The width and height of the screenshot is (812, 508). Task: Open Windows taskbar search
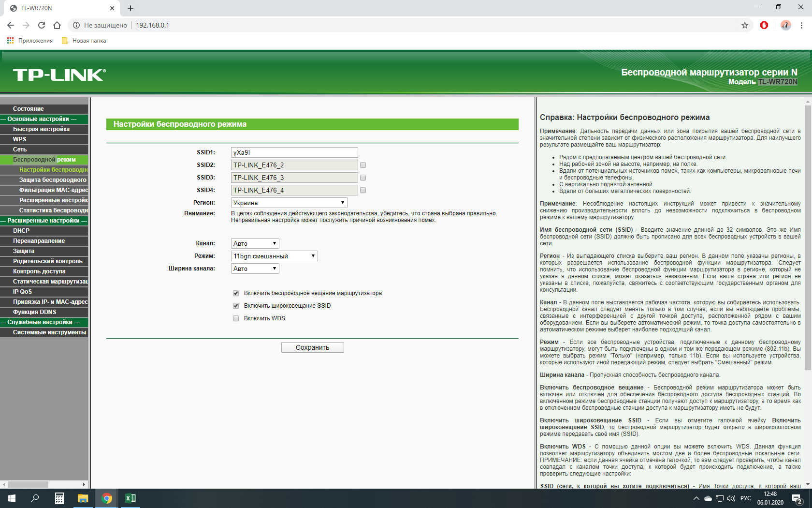pyautogui.click(x=35, y=498)
